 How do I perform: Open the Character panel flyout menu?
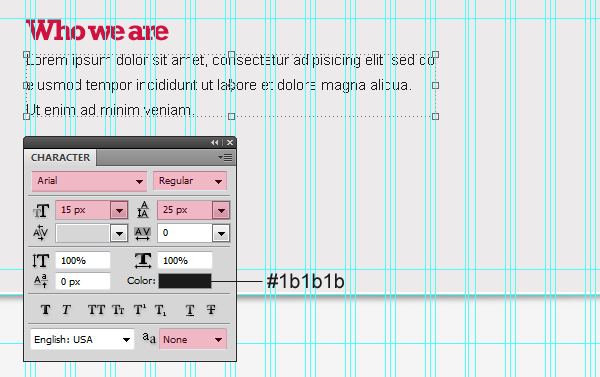point(225,157)
